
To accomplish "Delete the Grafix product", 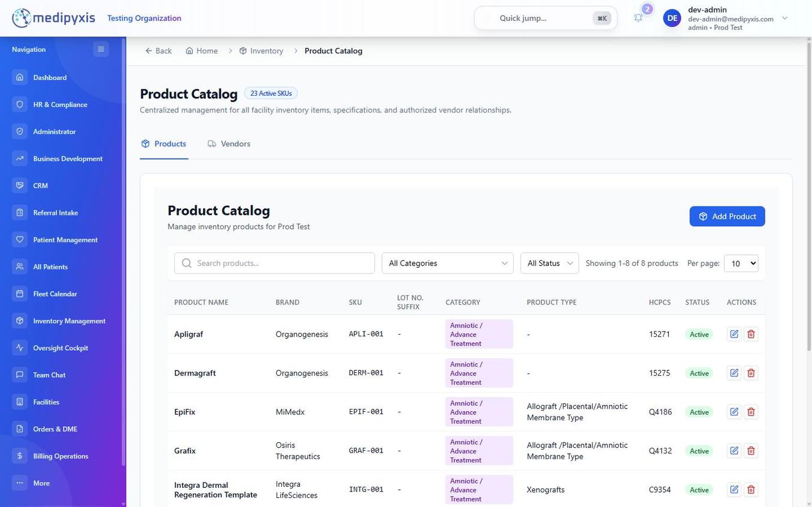I will point(751,451).
